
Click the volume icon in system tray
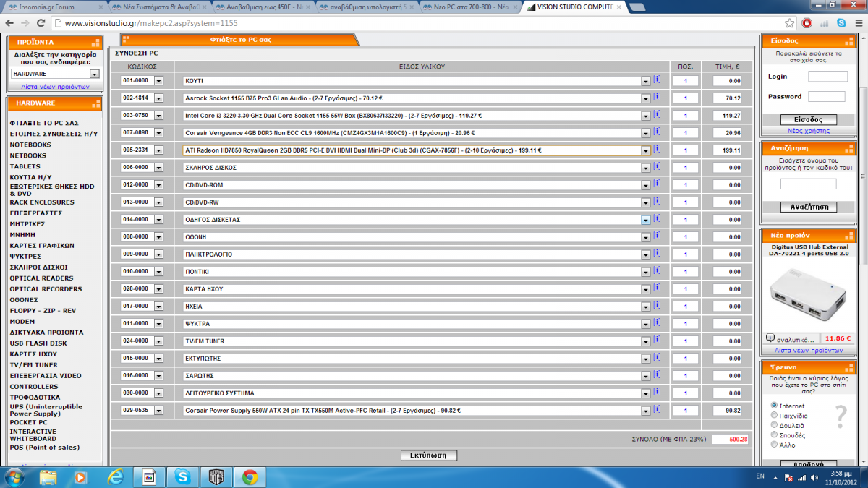point(815,477)
